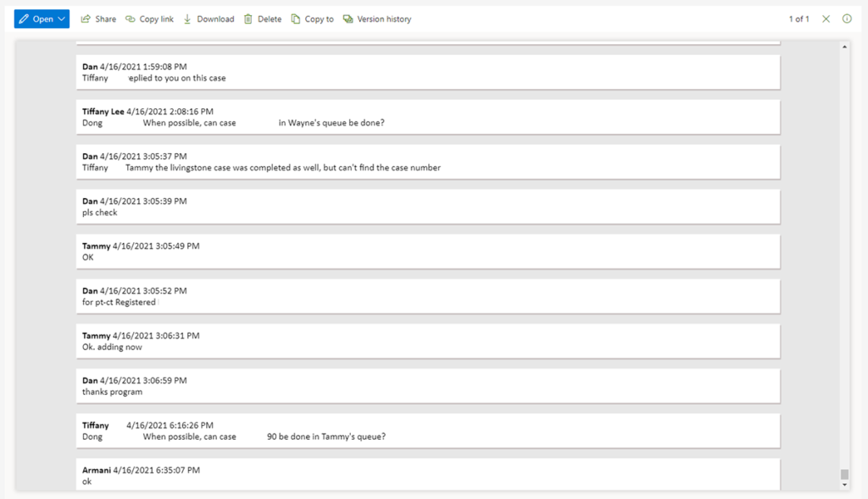Select the Download icon
This screenshot has width=868, height=499.
pyautogui.click(x=186, y=19)
